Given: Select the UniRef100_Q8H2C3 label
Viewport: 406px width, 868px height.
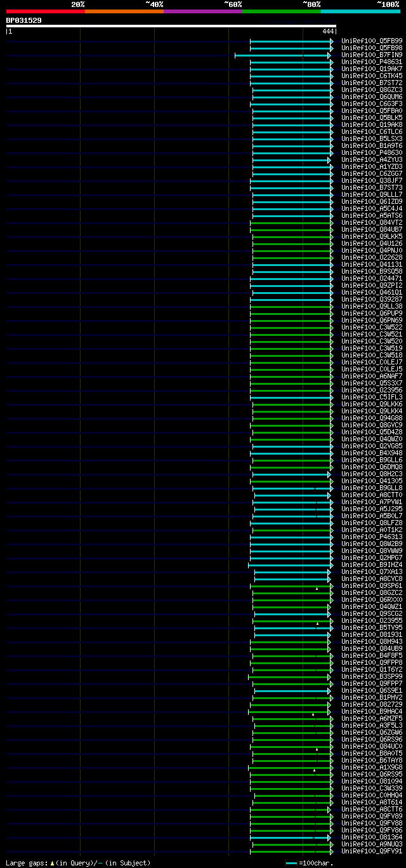Looking at the screenshot, I should pyautogui.click(x=372, y=474).
